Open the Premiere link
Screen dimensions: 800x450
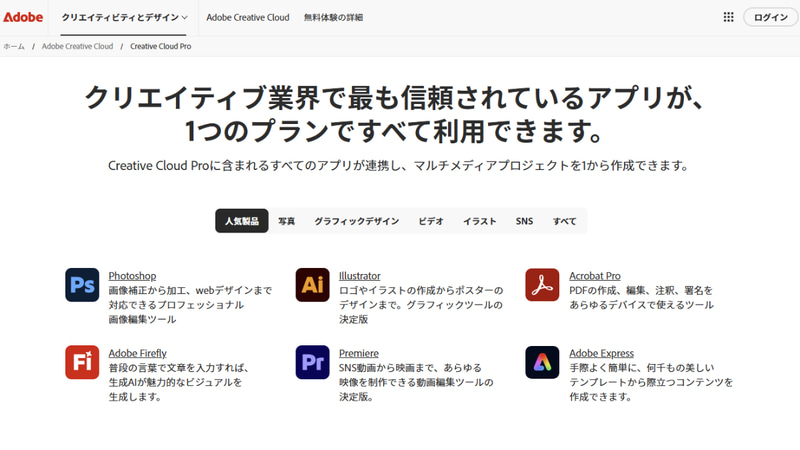359,353
